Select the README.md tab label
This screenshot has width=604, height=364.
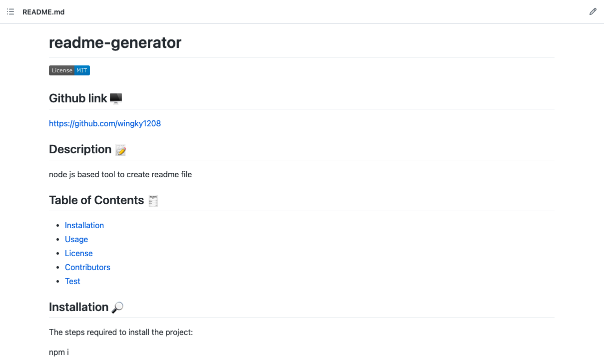click(43, 11)
